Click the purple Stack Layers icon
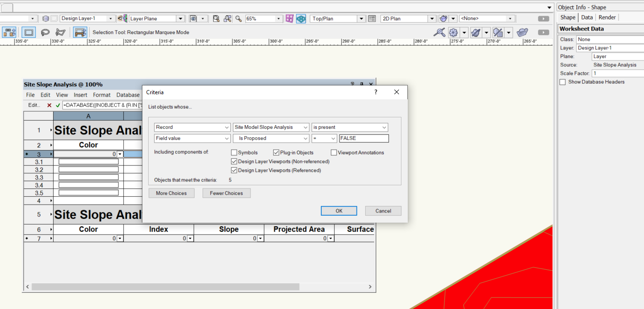Viewport: 644px width, 309px height. [289, 18]
